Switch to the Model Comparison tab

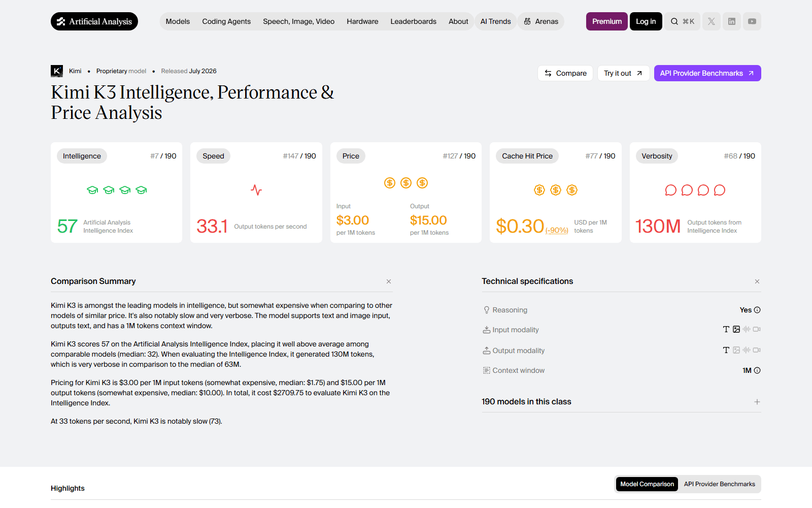647,484
